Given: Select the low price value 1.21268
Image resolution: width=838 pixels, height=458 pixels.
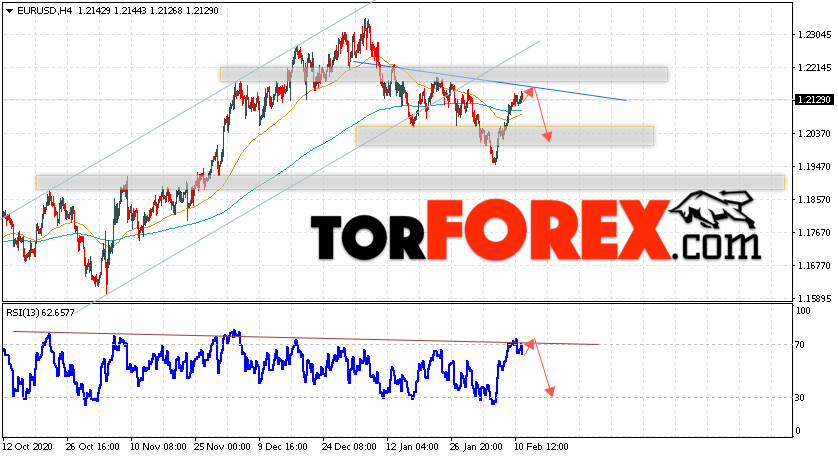Looking at the screenshot, I should click(166, 11).
